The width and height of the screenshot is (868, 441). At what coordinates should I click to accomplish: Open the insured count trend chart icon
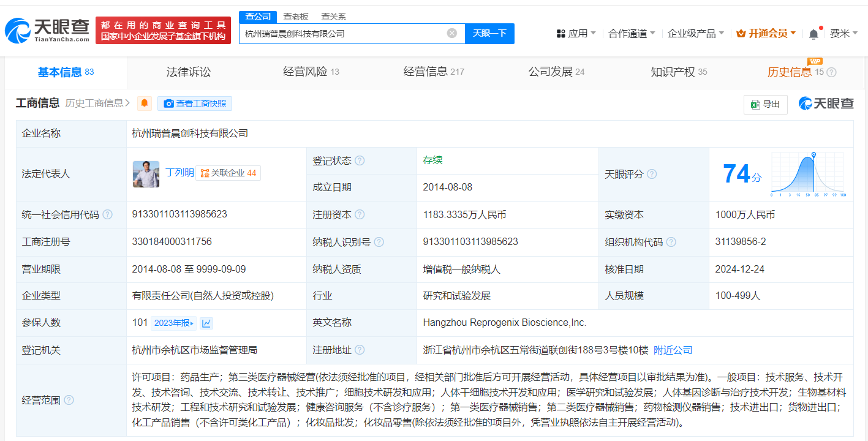click(206, 323)
